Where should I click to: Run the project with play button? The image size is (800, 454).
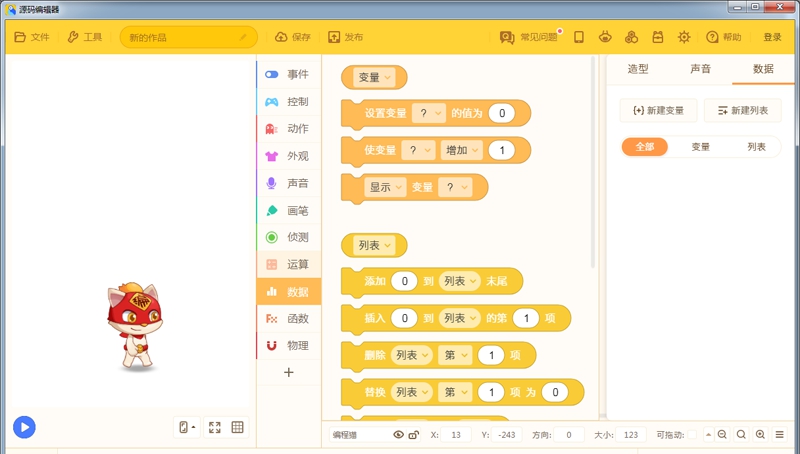pos(24,427)
